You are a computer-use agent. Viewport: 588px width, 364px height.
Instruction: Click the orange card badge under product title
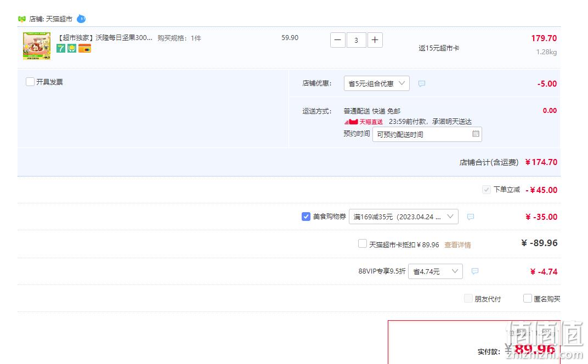coord(85,48)
